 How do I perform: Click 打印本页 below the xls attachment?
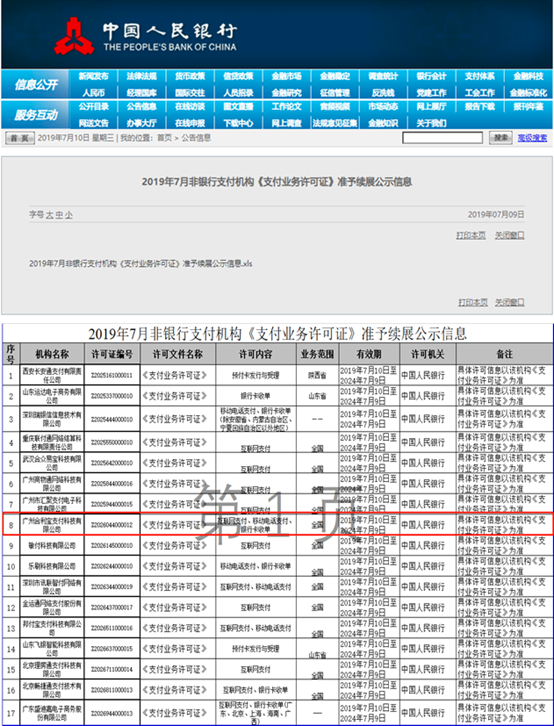point(473,302)
